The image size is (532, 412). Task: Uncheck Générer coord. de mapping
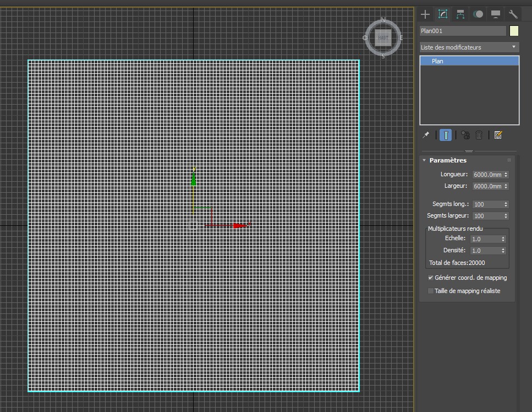pos(431,278)
